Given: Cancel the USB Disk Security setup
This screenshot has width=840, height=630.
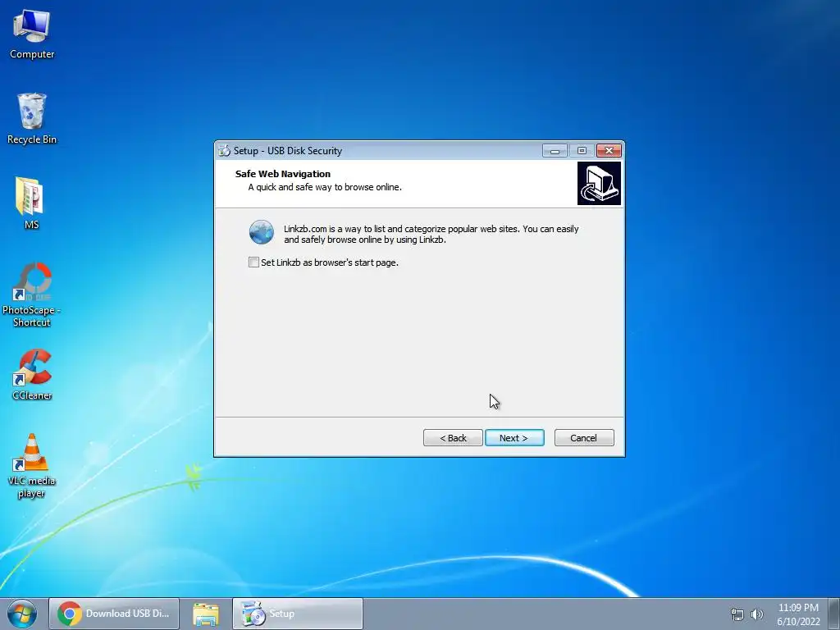Looking at the screenshot, I should 584,438.
